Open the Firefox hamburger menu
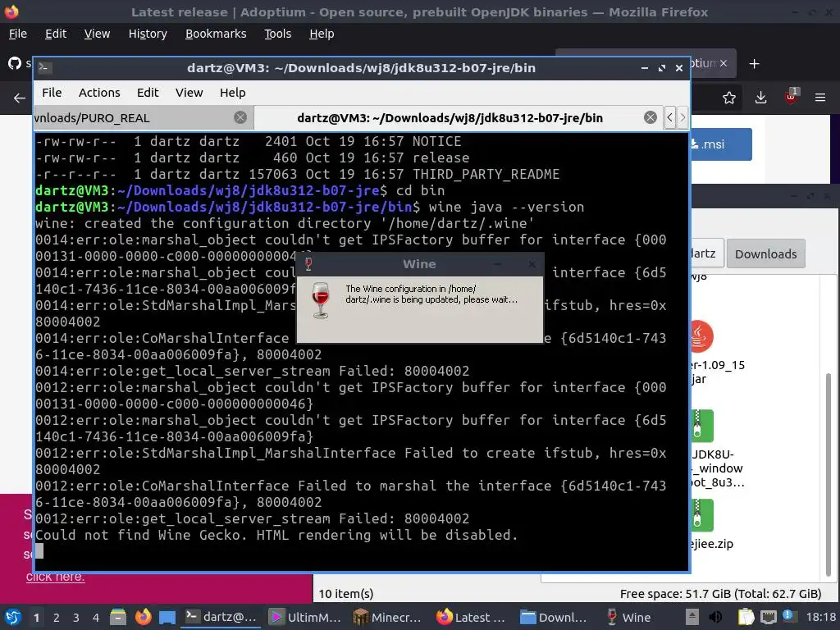840x630 pixels. pyautogui.click(x=820, y=98)
